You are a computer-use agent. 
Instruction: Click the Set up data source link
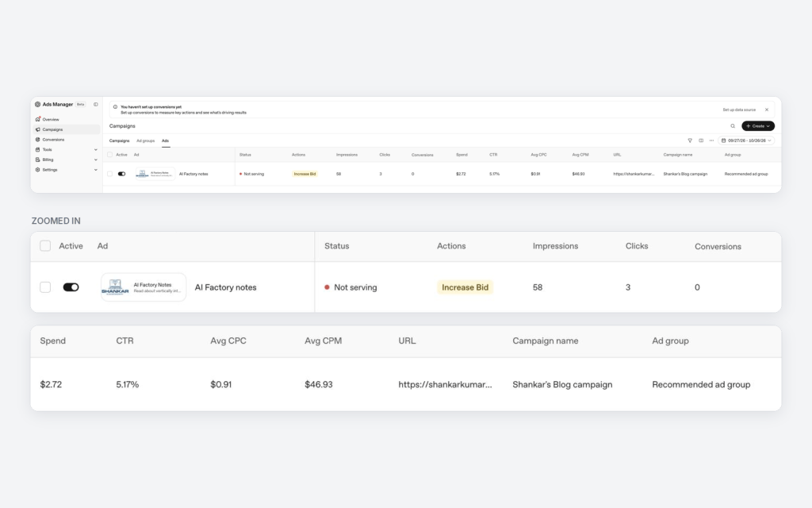[x=739, y=110]
